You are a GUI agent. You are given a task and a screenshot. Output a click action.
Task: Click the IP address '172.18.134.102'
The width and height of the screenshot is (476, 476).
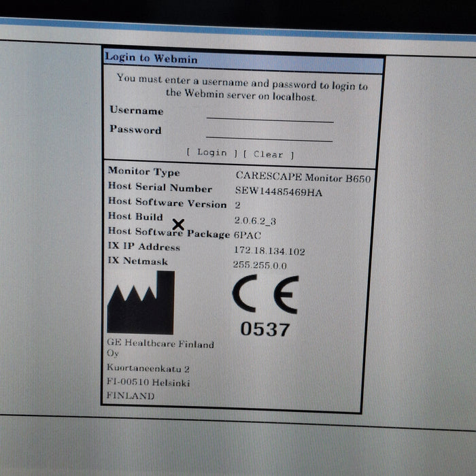269,251
